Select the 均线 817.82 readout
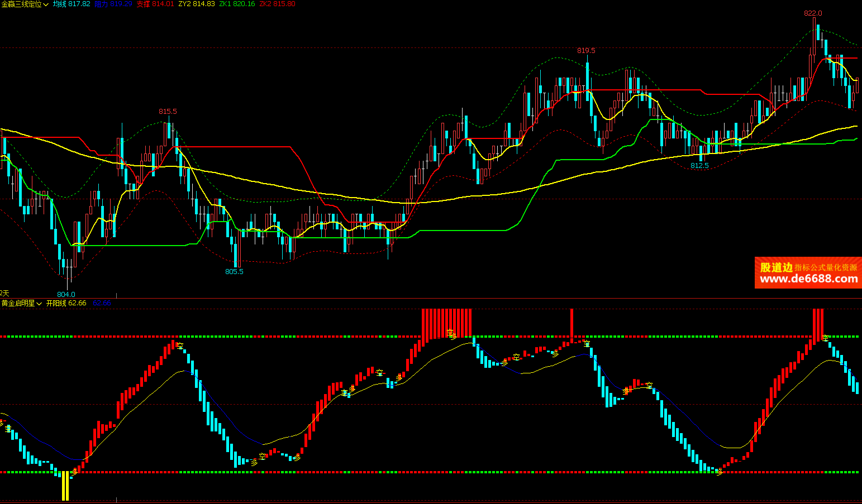This screenshot has width=862, height=504. pyautogui.click(x=72, y=4)
